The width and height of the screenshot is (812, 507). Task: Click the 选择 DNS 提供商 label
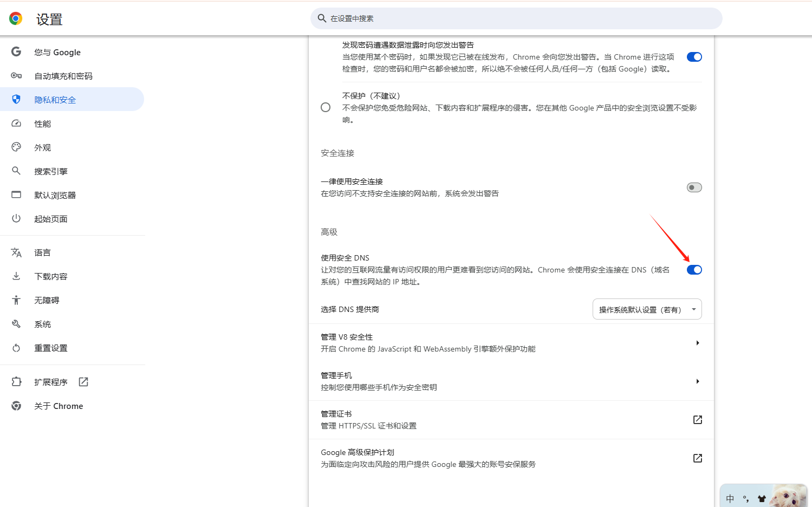click(350, 309)
